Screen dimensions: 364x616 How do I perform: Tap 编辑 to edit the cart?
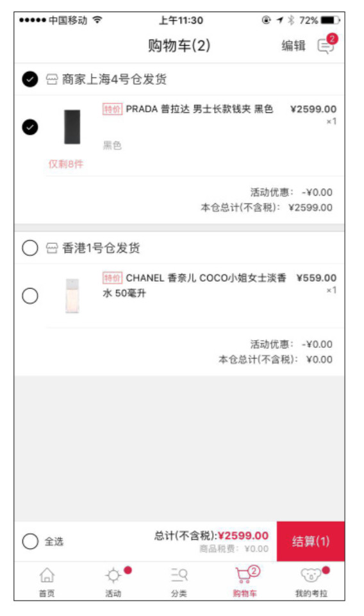click(x=294, y=46)
